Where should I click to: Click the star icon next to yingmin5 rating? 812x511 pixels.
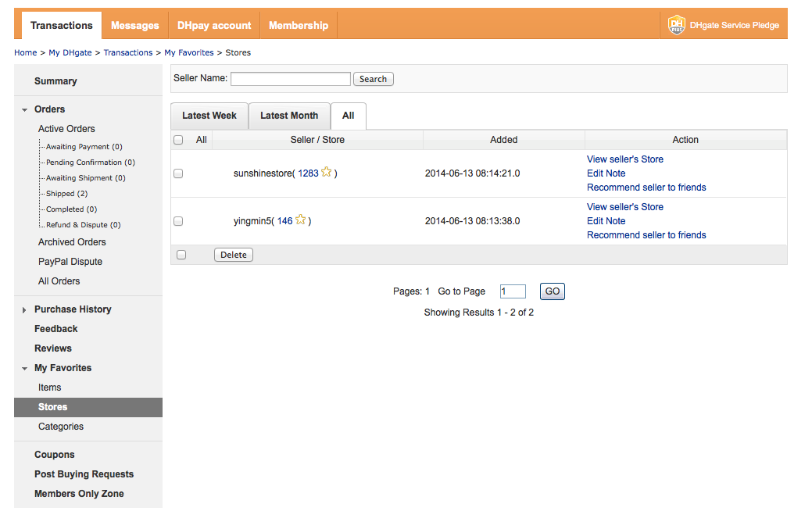click(x=300, y=220)
